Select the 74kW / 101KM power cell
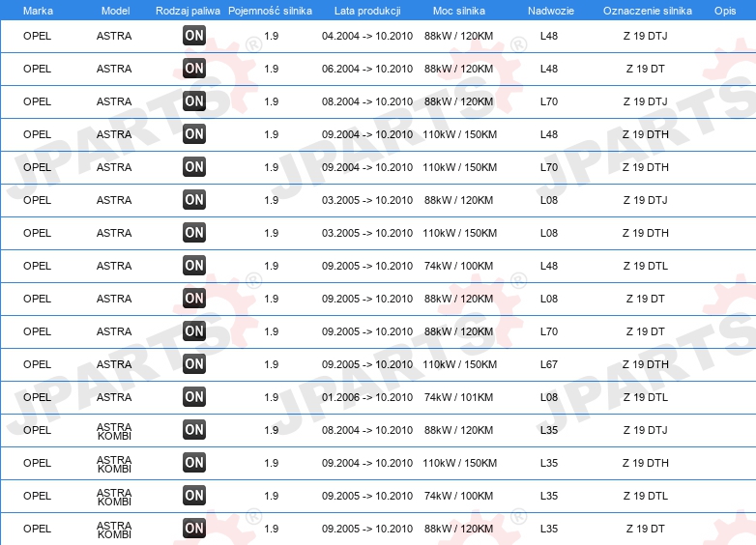 pyautogui.click(x=459, y=397)
